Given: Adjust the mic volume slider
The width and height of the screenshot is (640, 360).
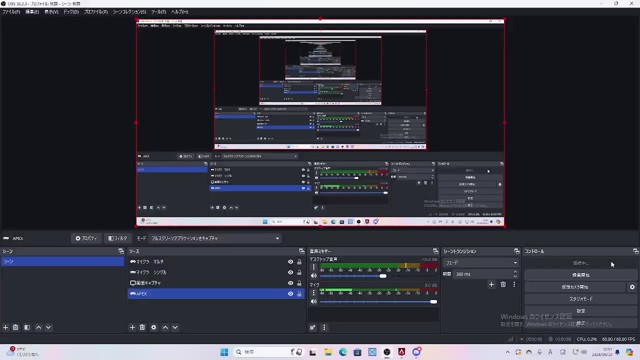Looking at the screenshot, I should tap(378, 302).
